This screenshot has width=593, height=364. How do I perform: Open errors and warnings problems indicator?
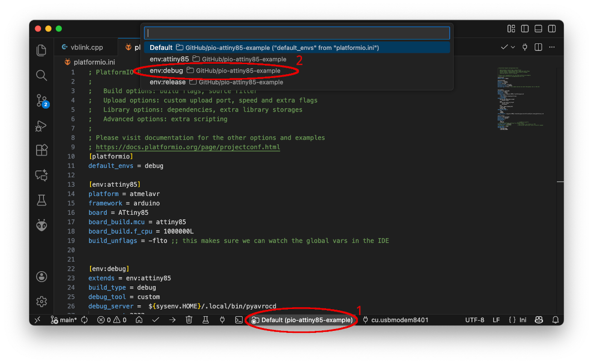[111, 320]
